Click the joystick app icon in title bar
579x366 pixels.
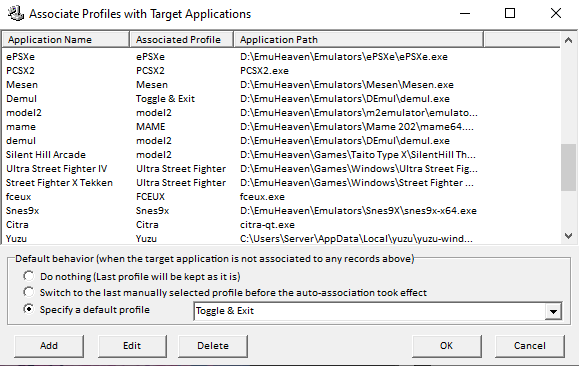16,14
